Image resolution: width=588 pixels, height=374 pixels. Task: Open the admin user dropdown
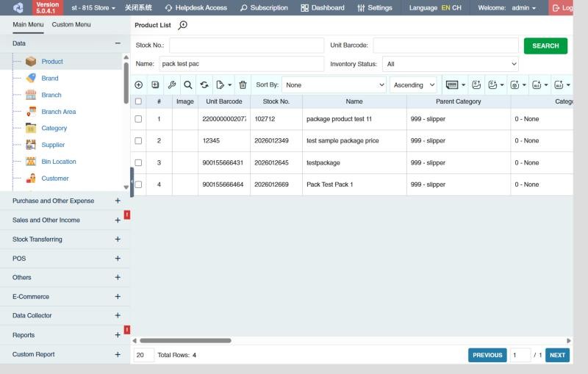point(524,7)
